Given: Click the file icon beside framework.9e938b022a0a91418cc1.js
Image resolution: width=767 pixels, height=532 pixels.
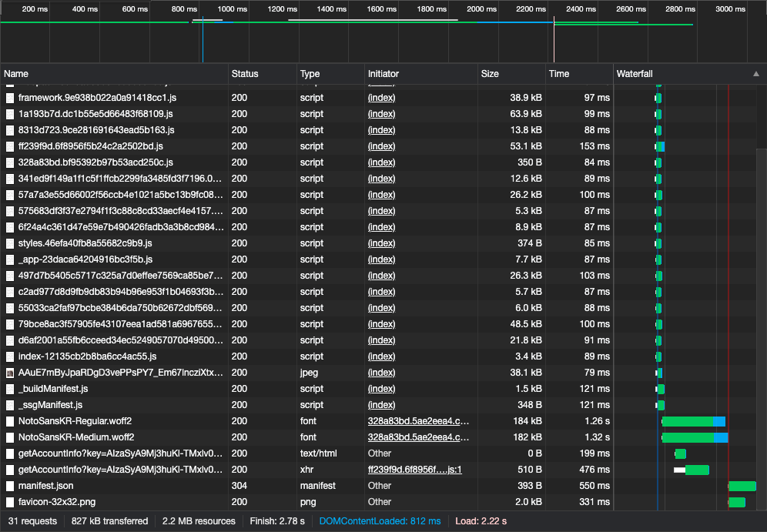Looking at the screenshot, I should 10,98.
